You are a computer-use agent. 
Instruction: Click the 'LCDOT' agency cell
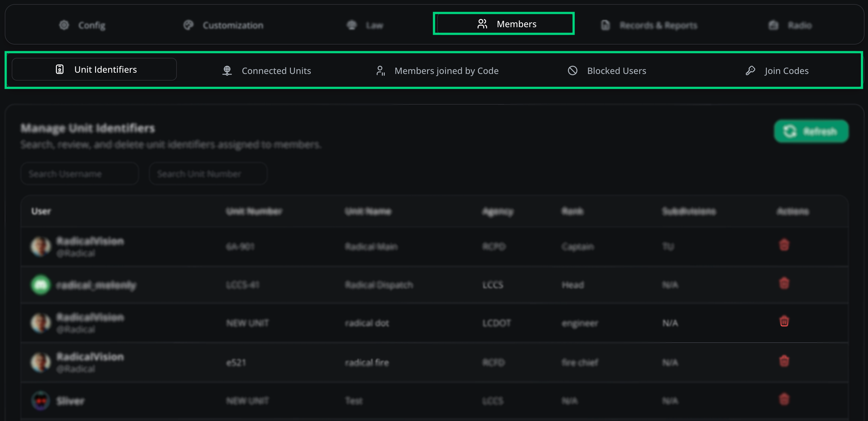[x=497, y=323]
